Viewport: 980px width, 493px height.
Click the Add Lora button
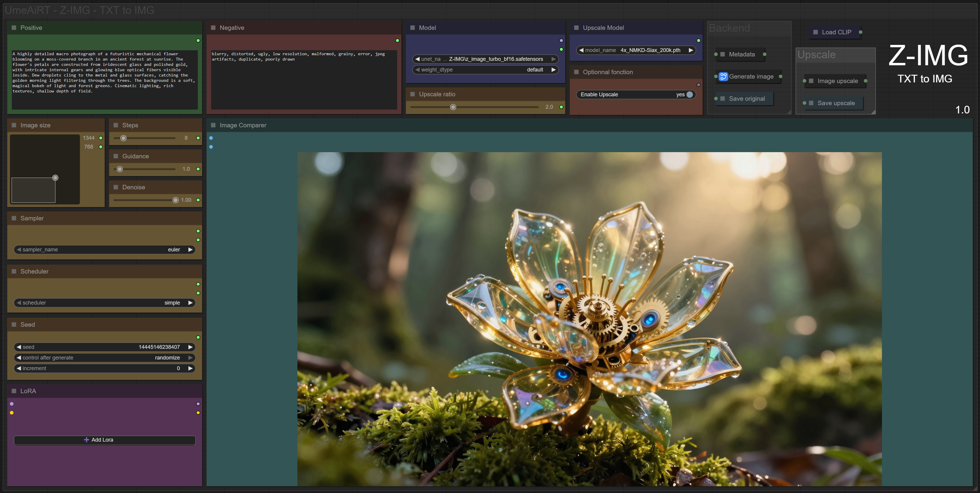(x=105, y=440)
